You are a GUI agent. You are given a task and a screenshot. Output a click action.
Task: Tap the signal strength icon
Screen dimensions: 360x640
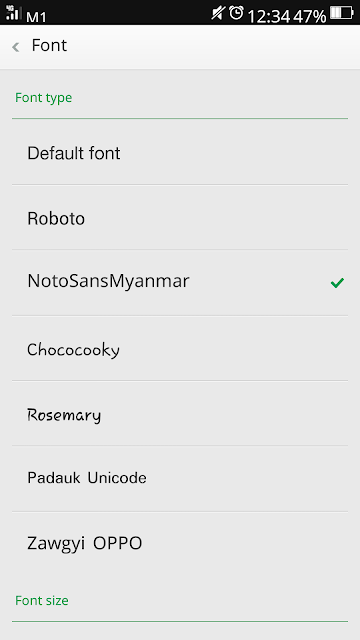[x=13, y=13]
